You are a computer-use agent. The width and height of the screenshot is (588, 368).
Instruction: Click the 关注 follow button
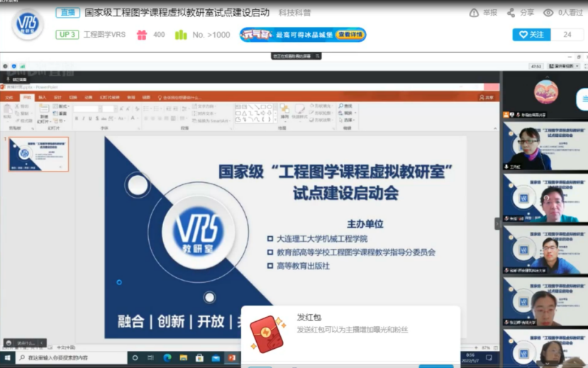pos(531,35)
